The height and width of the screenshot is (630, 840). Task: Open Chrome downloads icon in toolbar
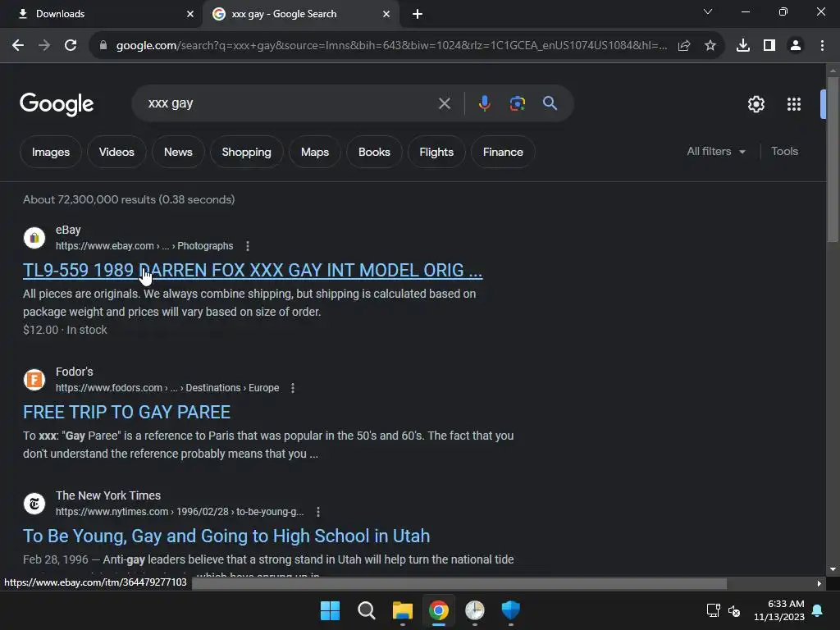point(743,46)
